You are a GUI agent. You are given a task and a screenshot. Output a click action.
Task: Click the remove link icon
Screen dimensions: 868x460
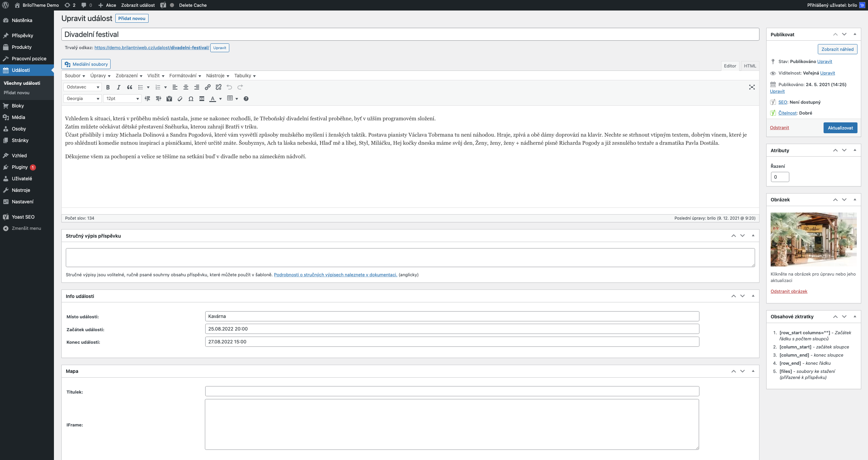click(218, 87)
